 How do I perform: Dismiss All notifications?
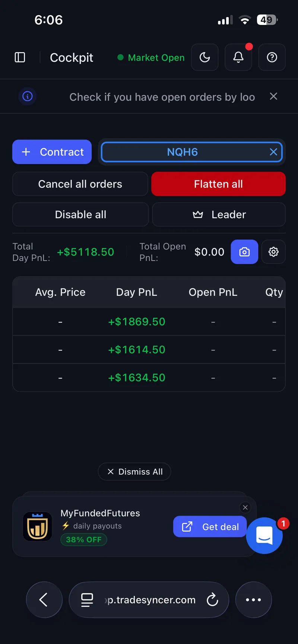pos(134,471)
